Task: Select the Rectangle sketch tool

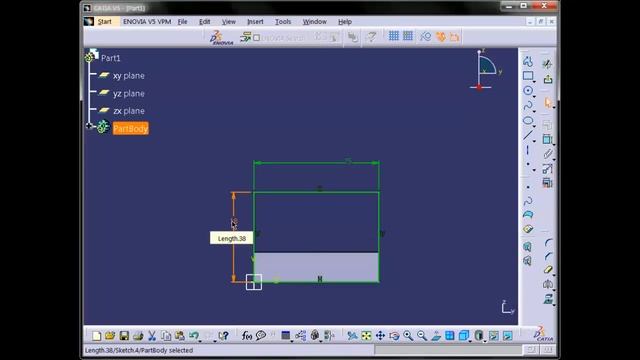Action: (528, 76)
